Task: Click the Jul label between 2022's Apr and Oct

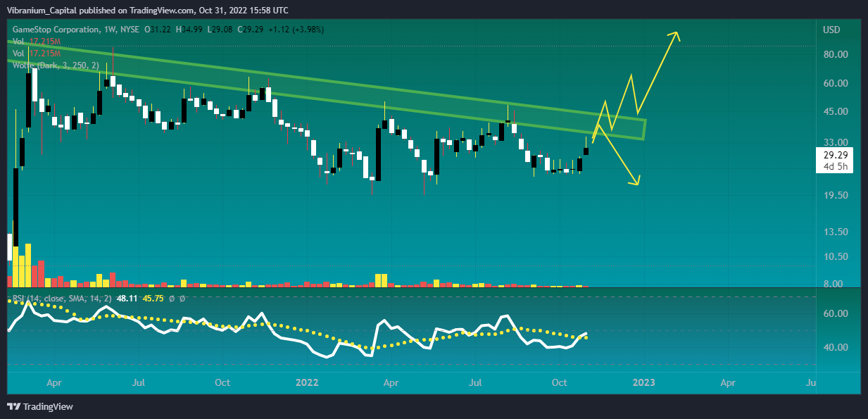Action: (x=476, y=383)
